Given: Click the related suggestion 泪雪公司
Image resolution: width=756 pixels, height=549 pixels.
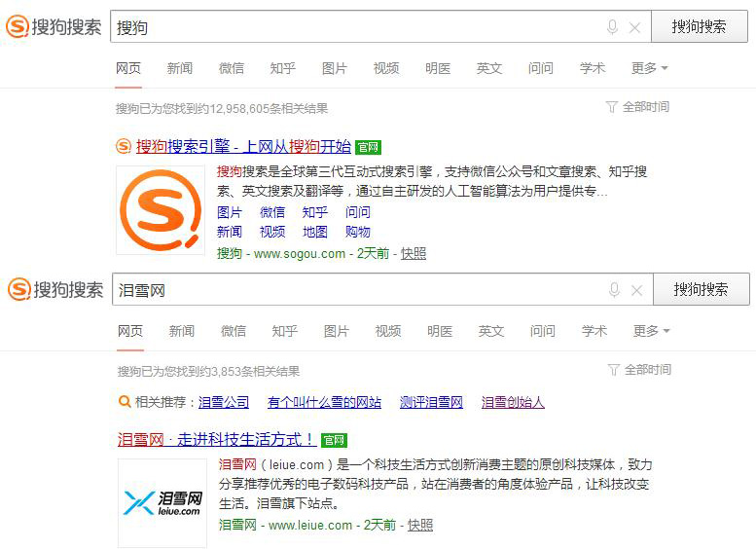Looking at the screenshot, I should pyautogui.click(x=224, y=402).
